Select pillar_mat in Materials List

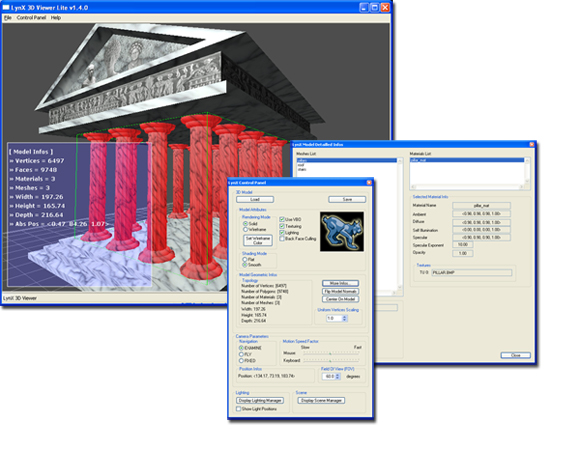467,160
